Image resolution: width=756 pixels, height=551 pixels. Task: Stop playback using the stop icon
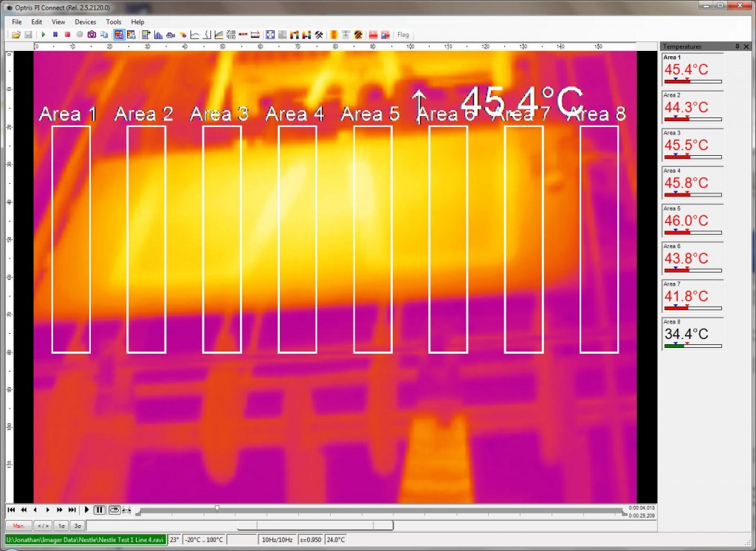[69, 35]
